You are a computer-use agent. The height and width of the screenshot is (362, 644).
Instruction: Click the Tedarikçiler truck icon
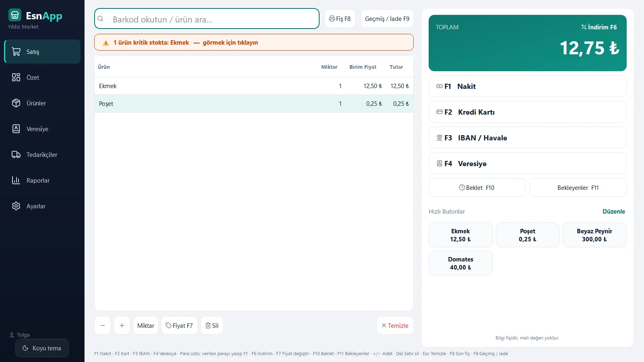[x=16, y=154]
